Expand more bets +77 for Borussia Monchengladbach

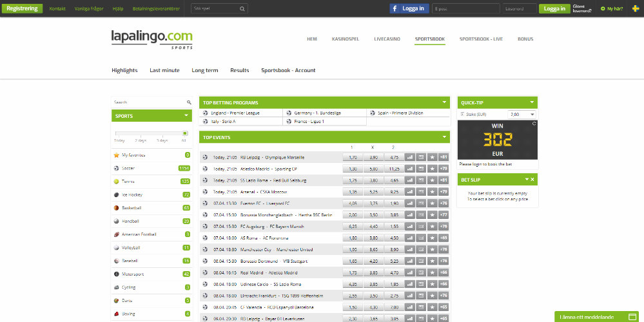click(443, 215)
